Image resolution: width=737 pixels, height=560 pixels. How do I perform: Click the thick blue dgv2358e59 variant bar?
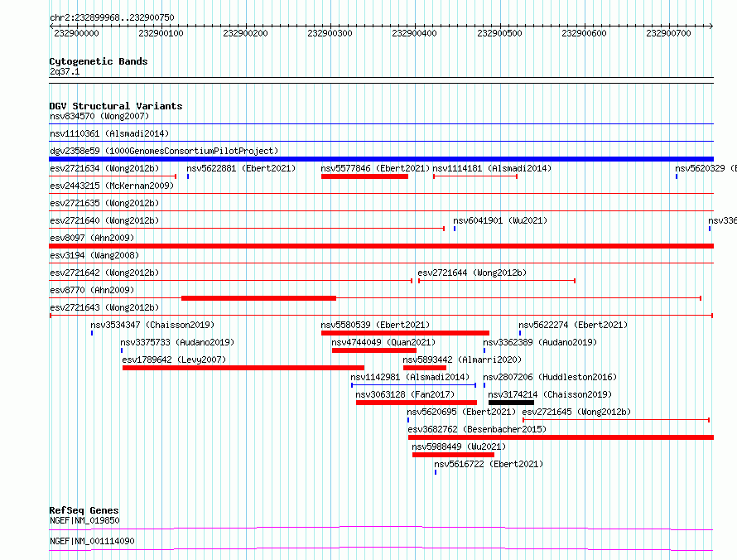coord(381,159)
